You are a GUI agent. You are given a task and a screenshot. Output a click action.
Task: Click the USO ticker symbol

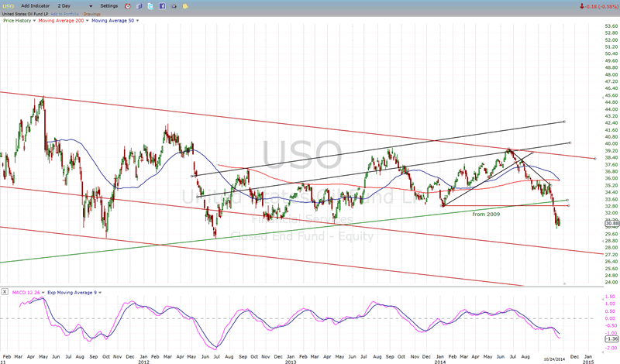8,6
